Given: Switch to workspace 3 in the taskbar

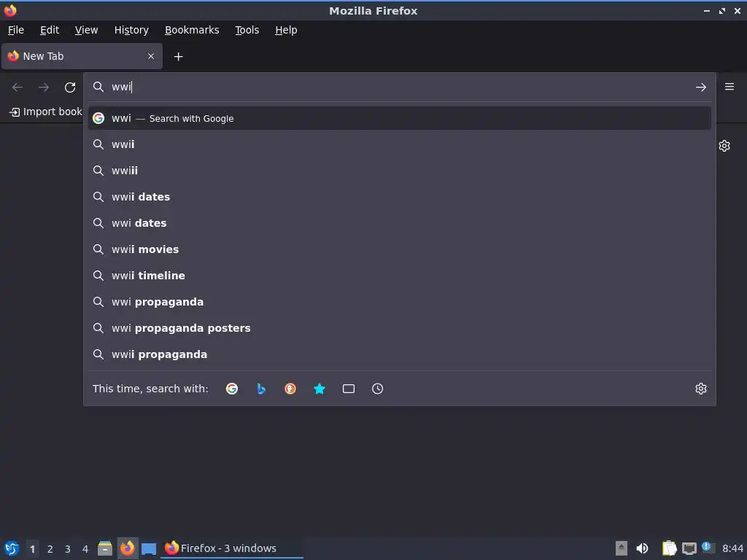Looking at the screenshot, I should pyautogui.click(x=68, y=549).
